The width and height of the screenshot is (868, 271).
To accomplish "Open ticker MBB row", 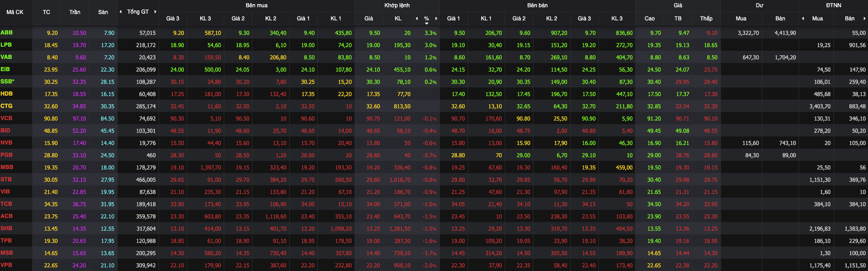I will [7, 167].
